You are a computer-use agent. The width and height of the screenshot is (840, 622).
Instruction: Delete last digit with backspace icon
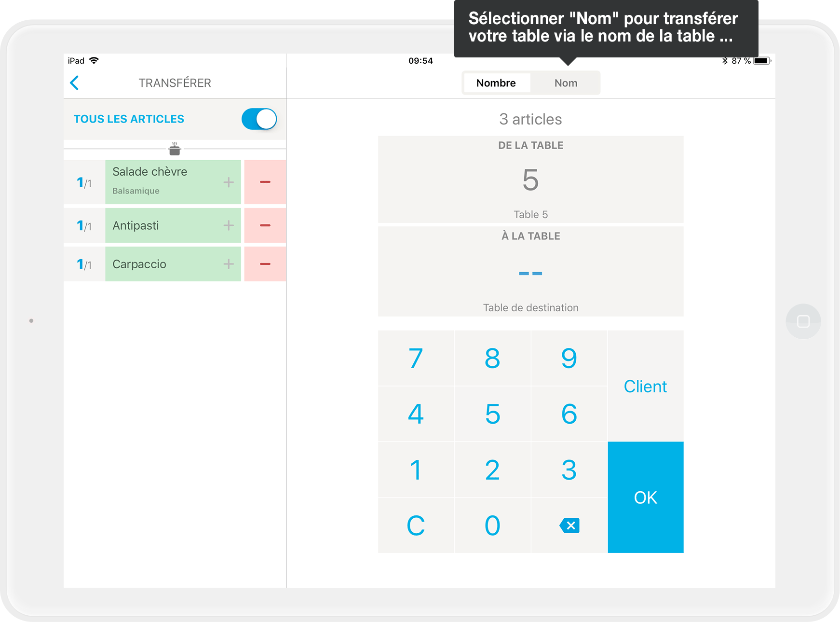pyautogui.click(x=569, y=525)
